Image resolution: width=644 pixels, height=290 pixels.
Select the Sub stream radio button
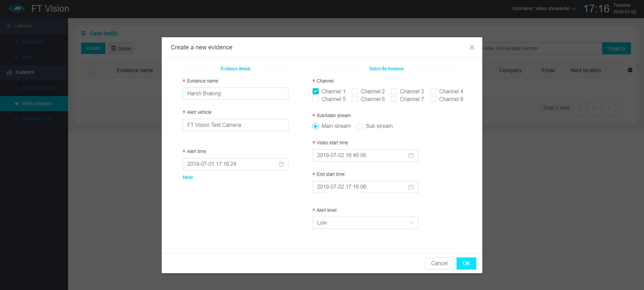[x=360, y=126]
